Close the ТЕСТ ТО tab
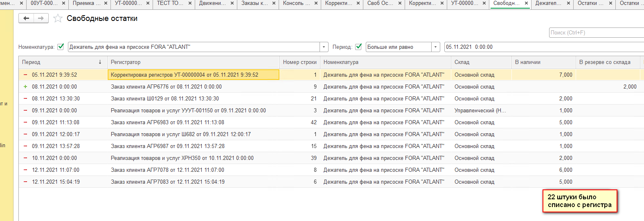The width and height of the screenshot is (644, 221). [x=190, y=3]
